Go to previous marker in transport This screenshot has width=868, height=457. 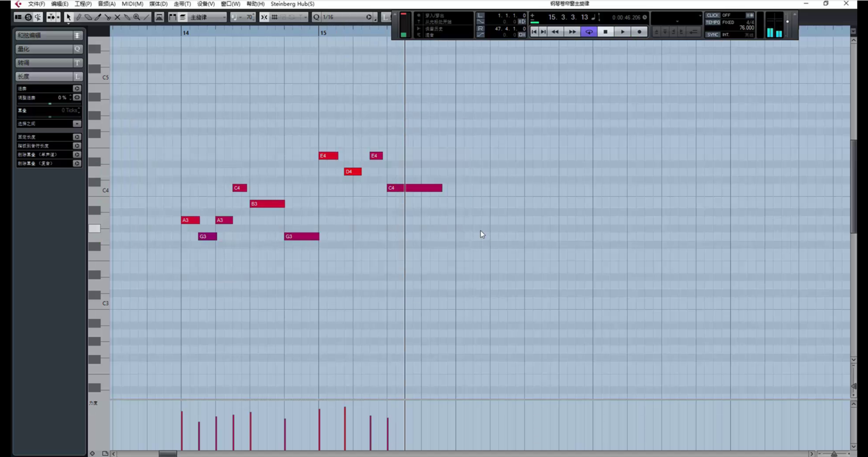[534, 32]
